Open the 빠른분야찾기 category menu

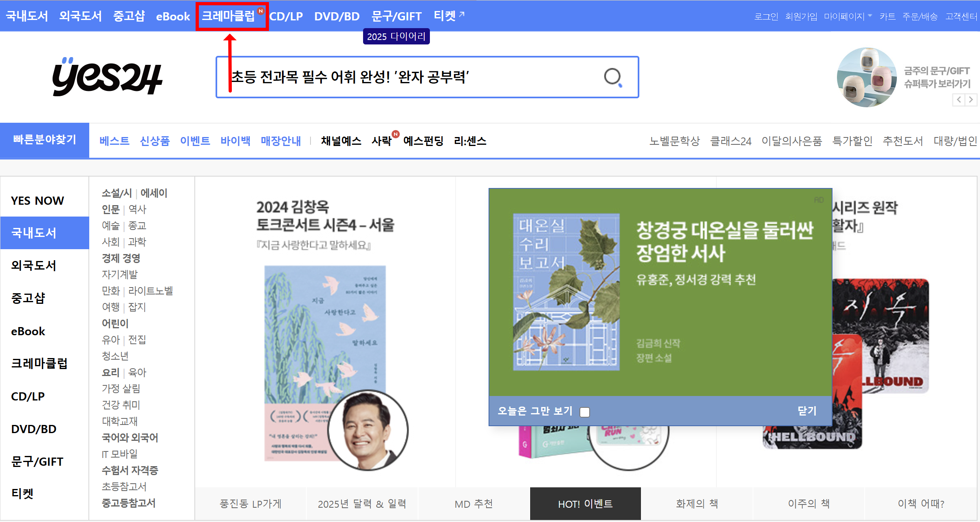click(44, 140)
